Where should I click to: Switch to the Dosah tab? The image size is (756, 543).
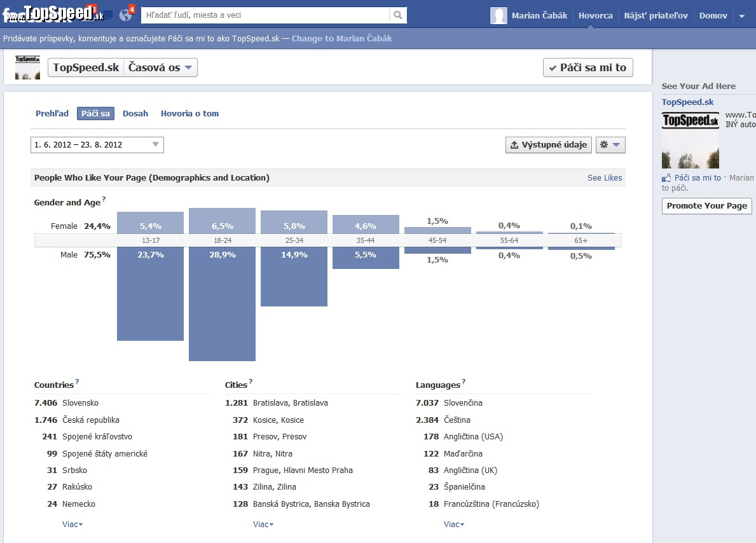click(x=135, y=113)
